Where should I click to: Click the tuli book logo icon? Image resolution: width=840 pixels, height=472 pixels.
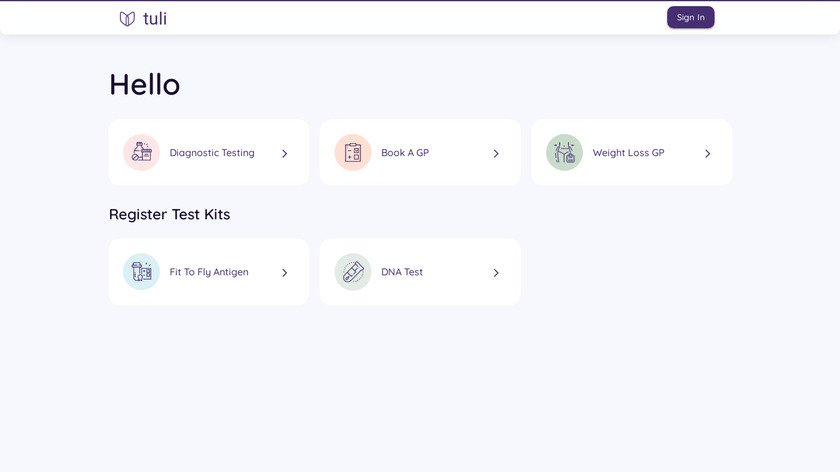pyautogui.click(x=127, y=18)
